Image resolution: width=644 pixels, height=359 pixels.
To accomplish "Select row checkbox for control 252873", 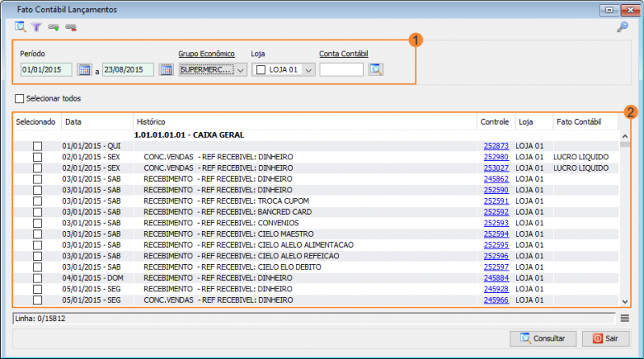I will coord(37,146).
